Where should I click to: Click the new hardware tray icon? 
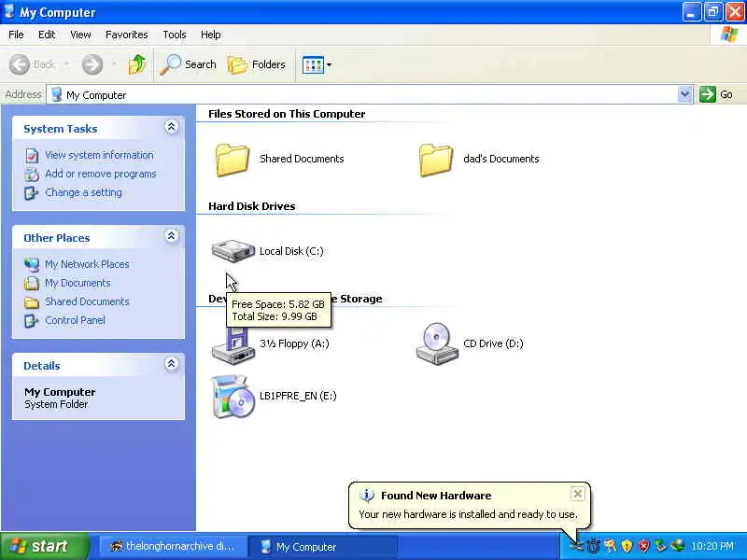[x=577, y=546]
